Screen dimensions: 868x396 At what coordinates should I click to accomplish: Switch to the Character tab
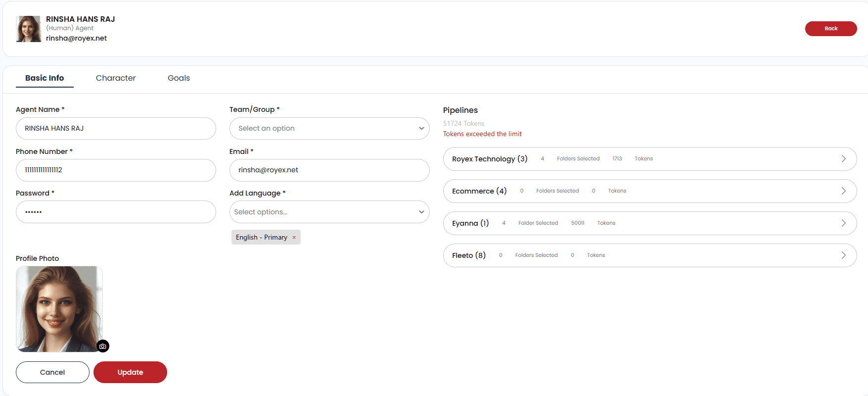coord(116,78)
